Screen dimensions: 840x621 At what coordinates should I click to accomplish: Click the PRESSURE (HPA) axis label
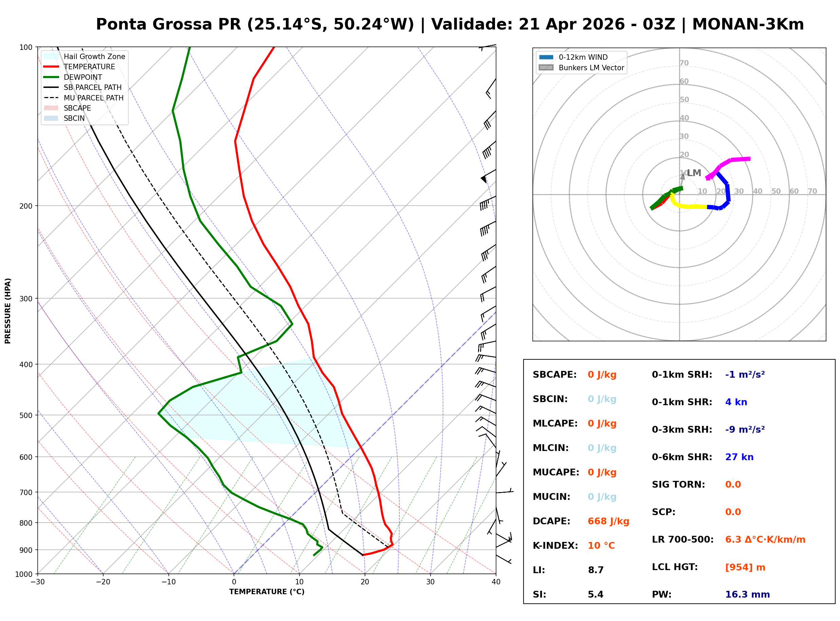(8, 311)
